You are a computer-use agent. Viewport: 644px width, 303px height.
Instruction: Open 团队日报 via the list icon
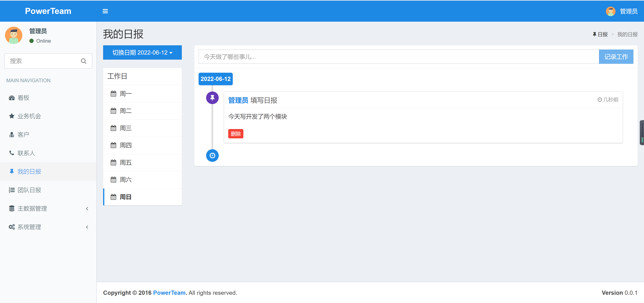coord(12,190)
